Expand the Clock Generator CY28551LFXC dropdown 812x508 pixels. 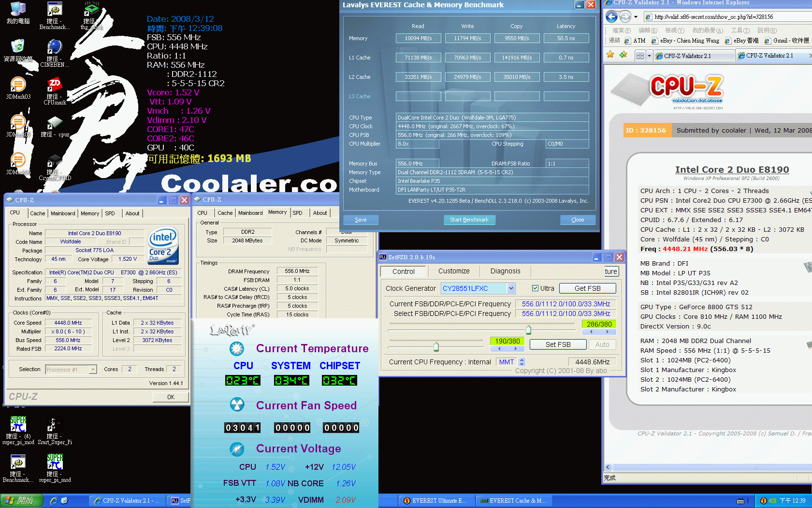(x=511, y=288)
